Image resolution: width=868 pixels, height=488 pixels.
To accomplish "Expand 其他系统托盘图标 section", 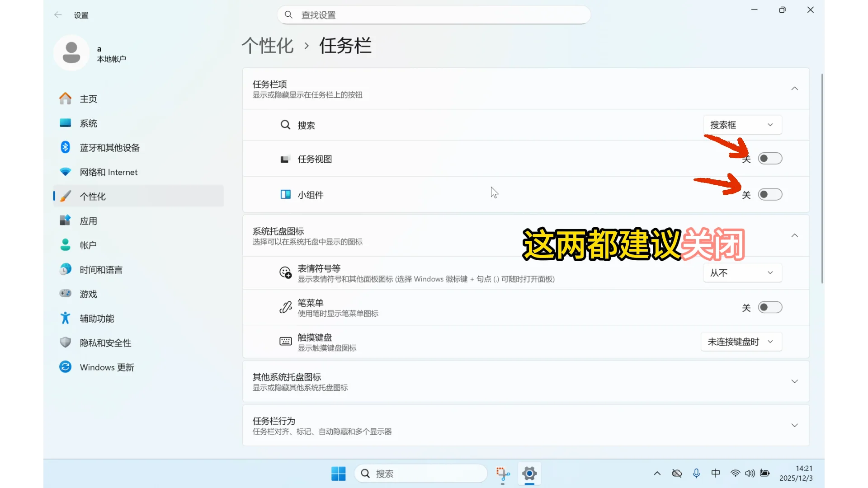I will tap(795, 381).
